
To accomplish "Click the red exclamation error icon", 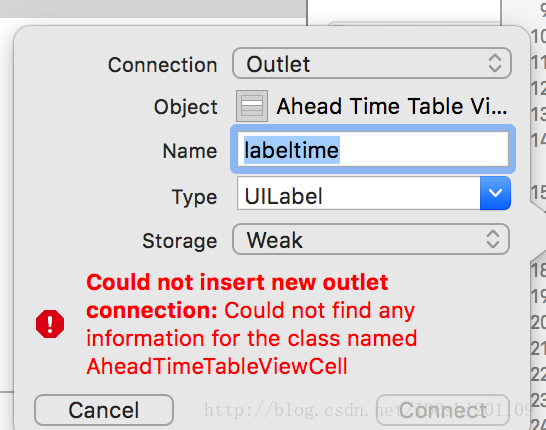I will (x=50, y=324).
